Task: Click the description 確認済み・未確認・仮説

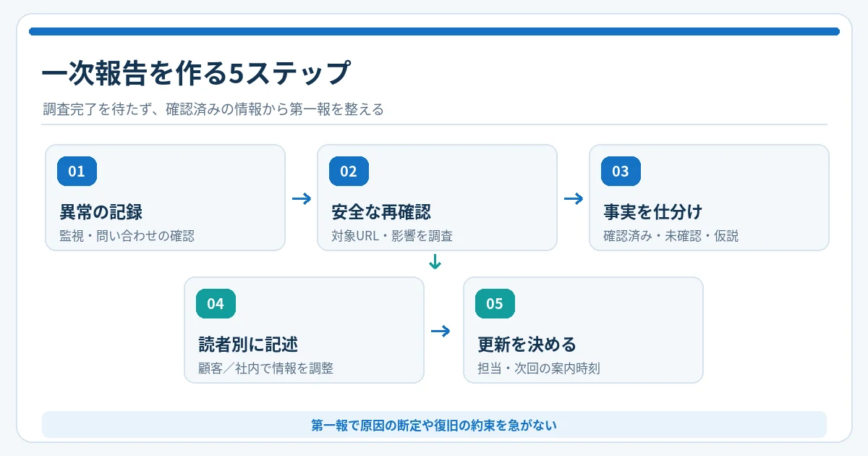Action: coord(671,236)
